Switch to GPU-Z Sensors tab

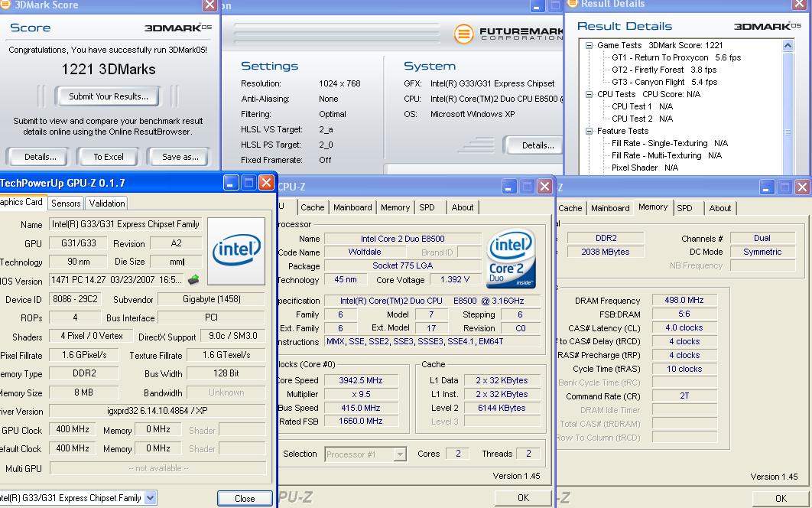click(x=66, y=204)
